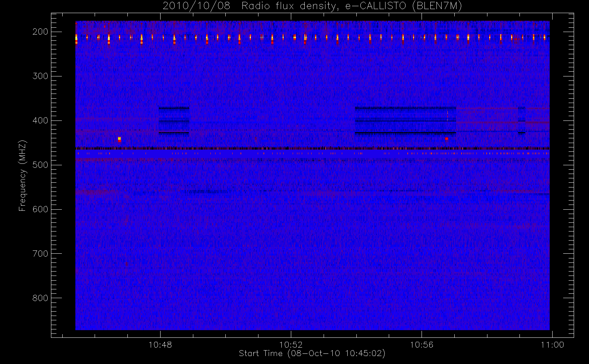Click the 500 frequency tick label

40,165
